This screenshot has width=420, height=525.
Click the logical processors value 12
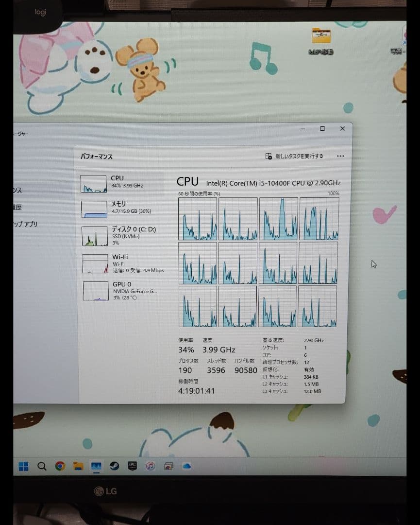tap(307, 362)
